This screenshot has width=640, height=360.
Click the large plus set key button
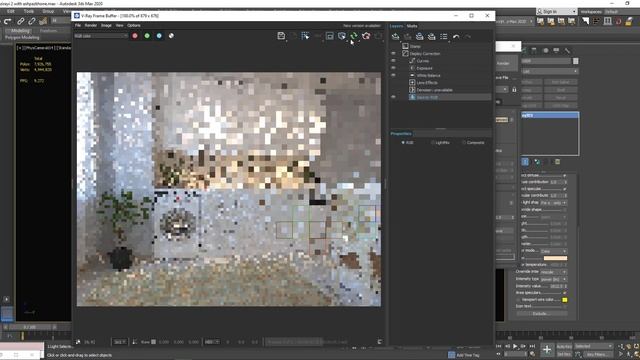(547, 349)
